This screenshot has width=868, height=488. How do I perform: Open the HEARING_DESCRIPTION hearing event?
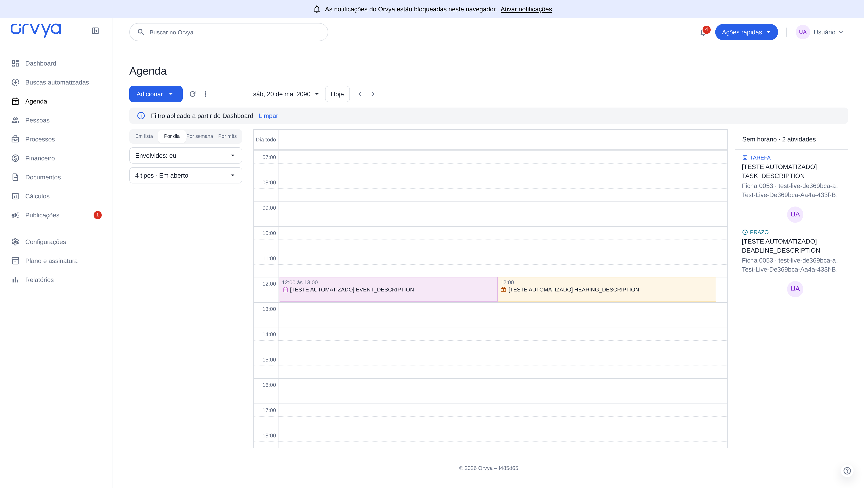[606, 290]
